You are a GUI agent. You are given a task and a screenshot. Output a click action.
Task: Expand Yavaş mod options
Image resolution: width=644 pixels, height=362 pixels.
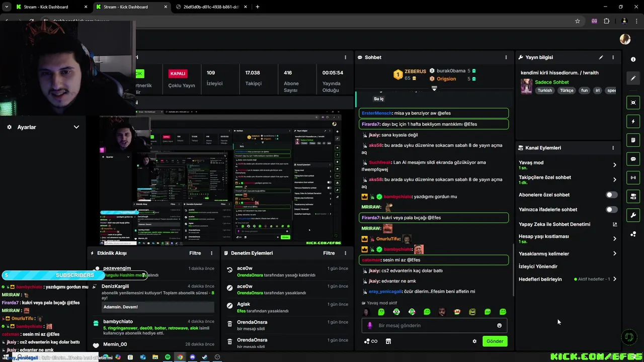[614, 165]
